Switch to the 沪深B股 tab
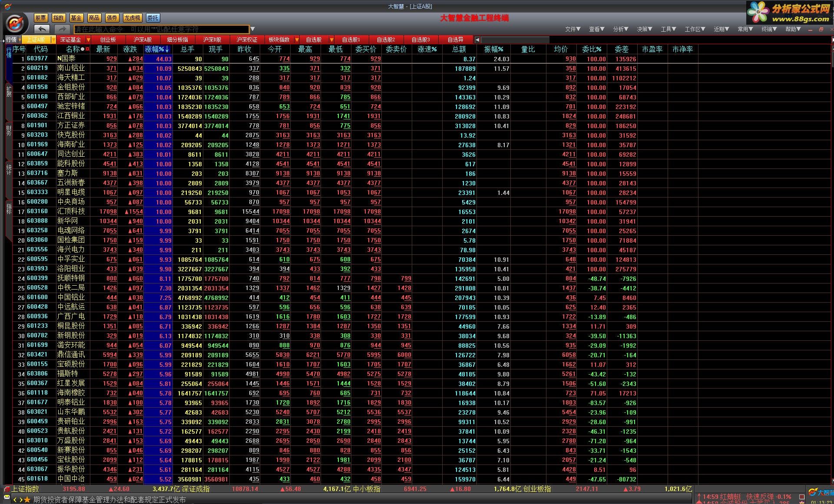 pos(212,40)
